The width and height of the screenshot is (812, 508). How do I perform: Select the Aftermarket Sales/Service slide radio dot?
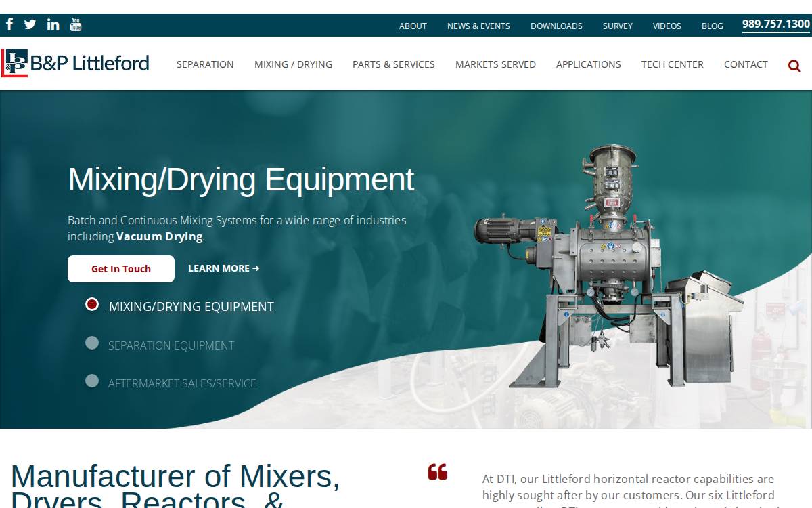(x=92, y=381)
